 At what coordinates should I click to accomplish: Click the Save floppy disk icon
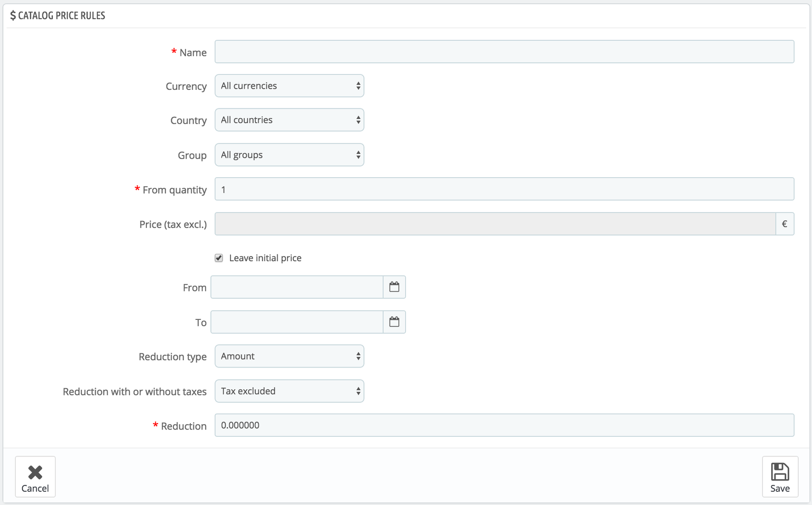(780, 471)
